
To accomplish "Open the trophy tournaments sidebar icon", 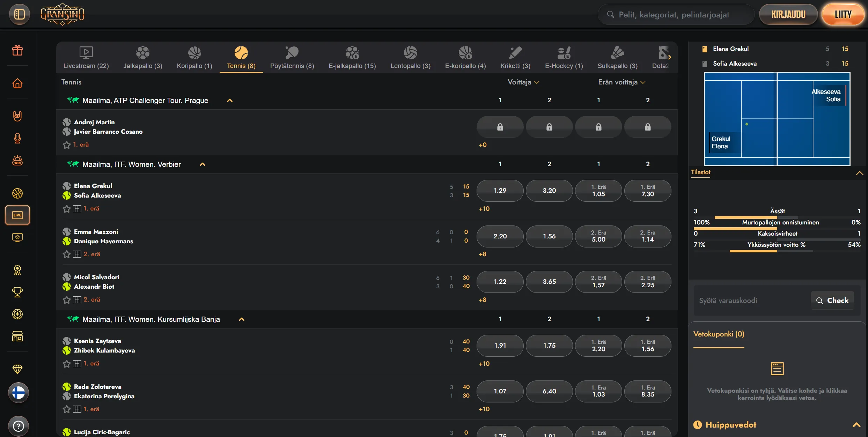I will pos(17,292).
